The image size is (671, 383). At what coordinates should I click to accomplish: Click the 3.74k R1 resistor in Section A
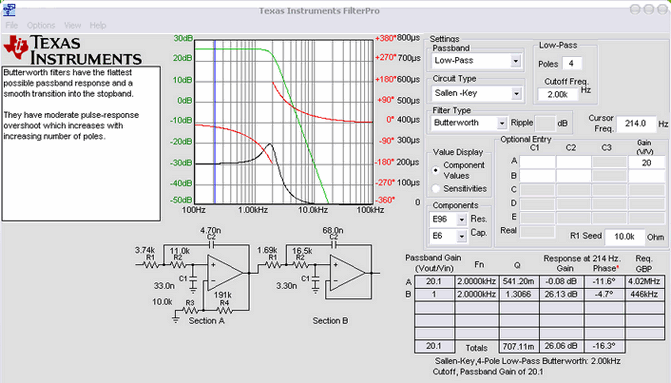[150, 265]
